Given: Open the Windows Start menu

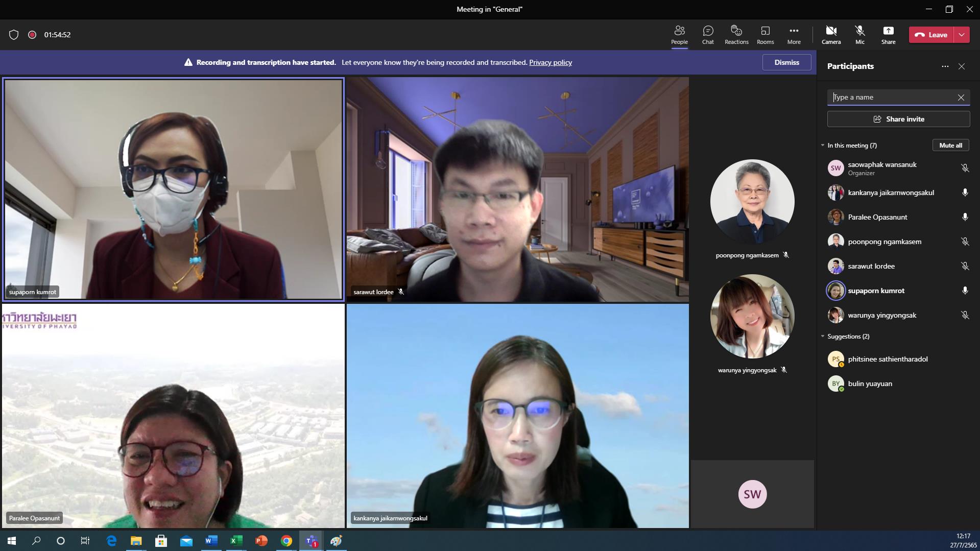Looking at the screenshot, I should pyautogui.click(x=12, y=541).
